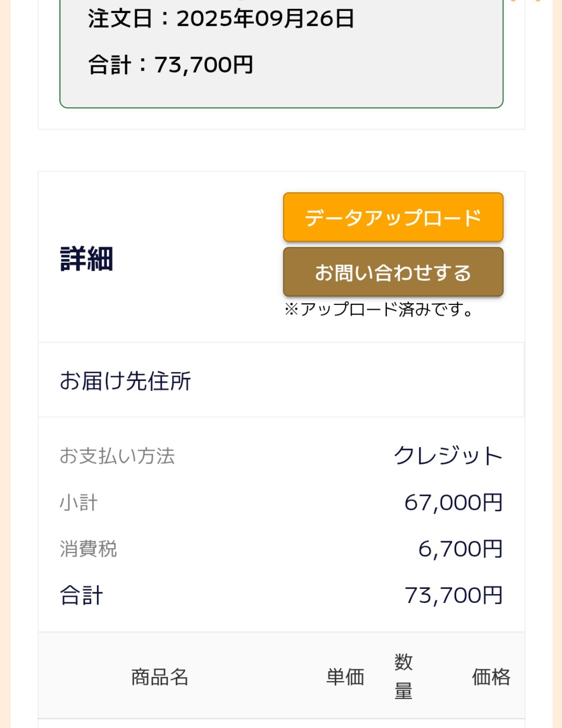562x728 pixels.
Task: Click the ※アップロード済みです notice text
Action: tap(378, 309)
